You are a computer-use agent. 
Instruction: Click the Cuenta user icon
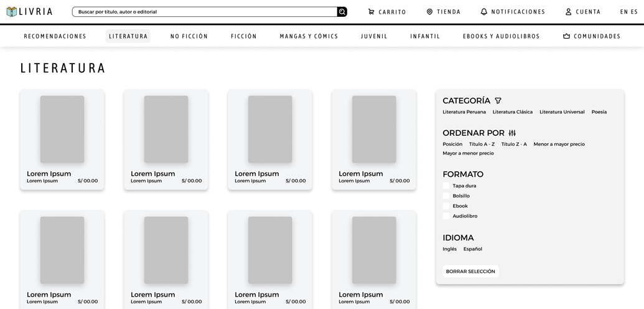point(569,12)
